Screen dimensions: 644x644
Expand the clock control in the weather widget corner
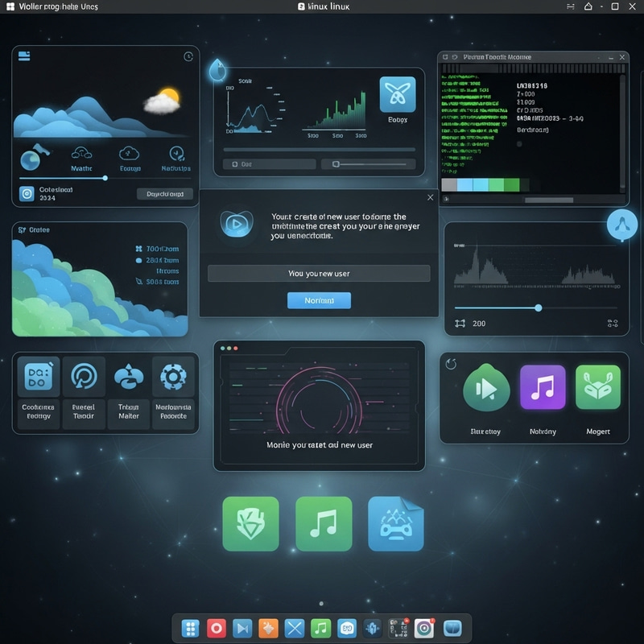[x=187, y=58]
